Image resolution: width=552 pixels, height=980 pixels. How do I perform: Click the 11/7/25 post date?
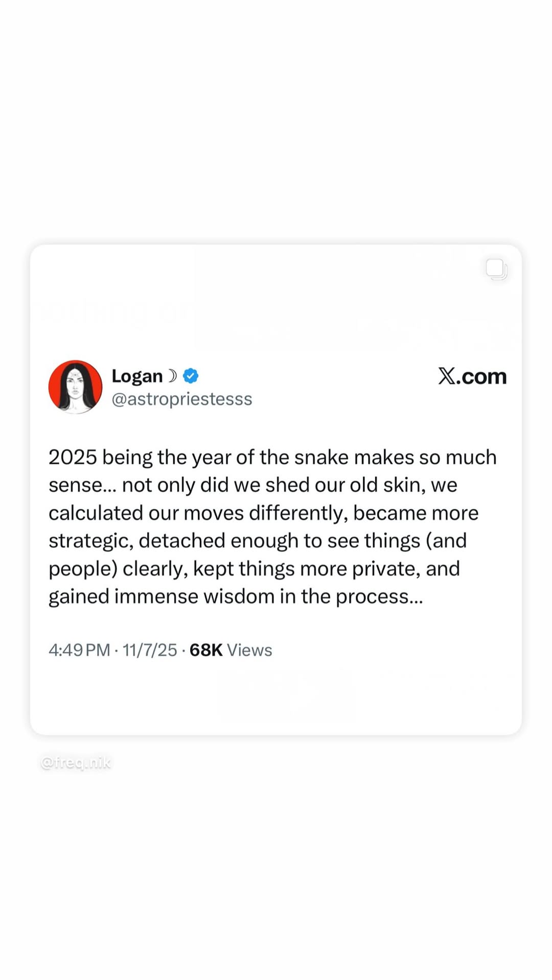click(x=150, y=650)
